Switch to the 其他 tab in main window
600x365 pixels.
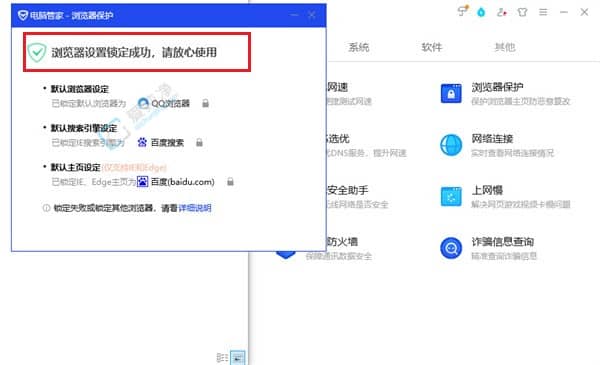pos(505,47)
